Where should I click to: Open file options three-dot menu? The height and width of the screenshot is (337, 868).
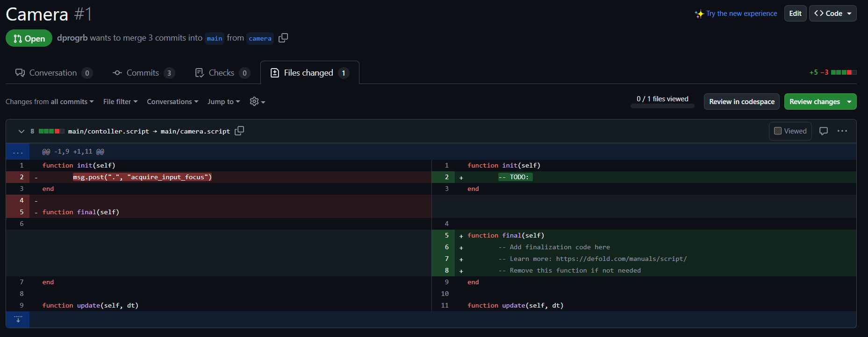click(x=842, y=131)
